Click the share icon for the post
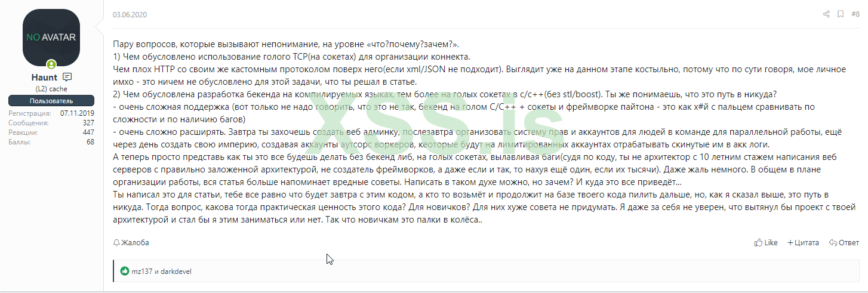The width and height of the screenshot is (868, 293). (827, 14)
